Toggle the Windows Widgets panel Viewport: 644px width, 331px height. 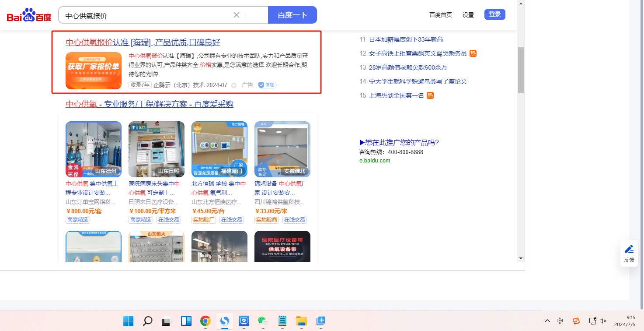186,321
